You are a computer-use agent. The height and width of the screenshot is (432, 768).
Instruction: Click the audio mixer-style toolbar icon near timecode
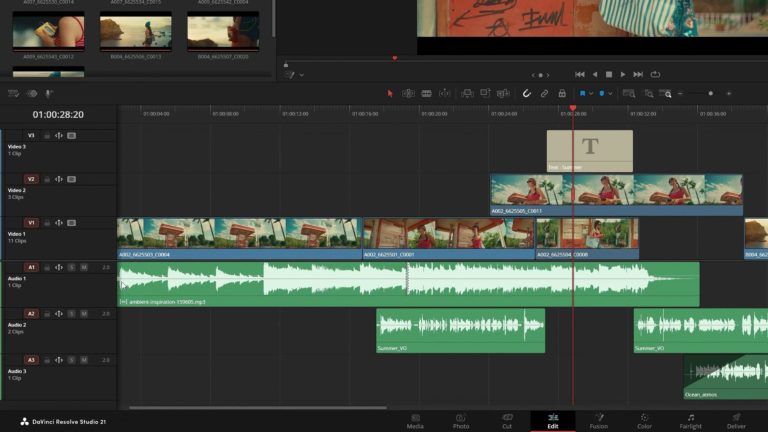point(32,94)
